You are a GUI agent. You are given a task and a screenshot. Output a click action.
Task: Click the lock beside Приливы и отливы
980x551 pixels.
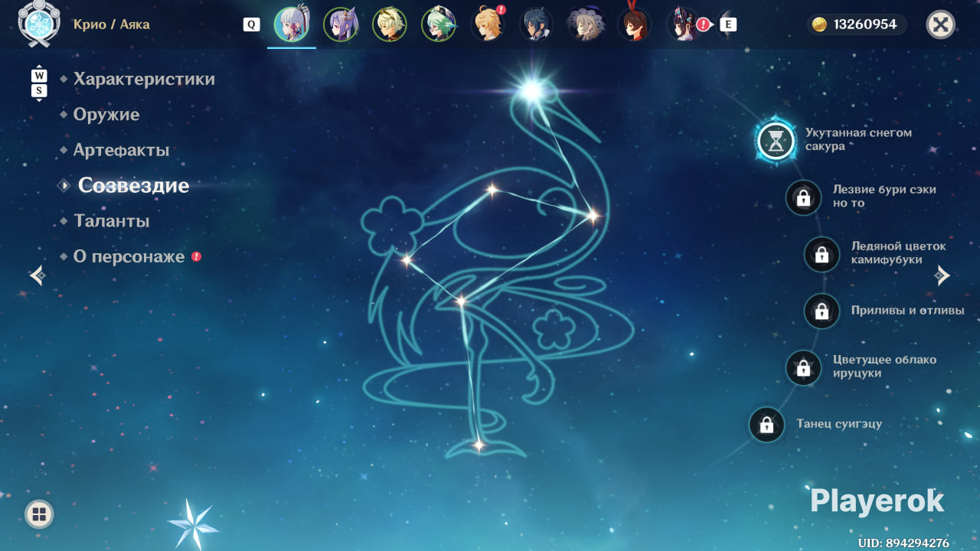click(822, 311)
